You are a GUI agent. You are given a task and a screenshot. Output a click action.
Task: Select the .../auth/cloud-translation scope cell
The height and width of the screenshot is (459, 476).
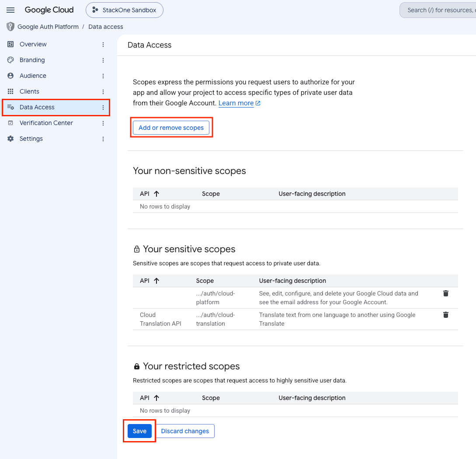[x=215, y=320]
